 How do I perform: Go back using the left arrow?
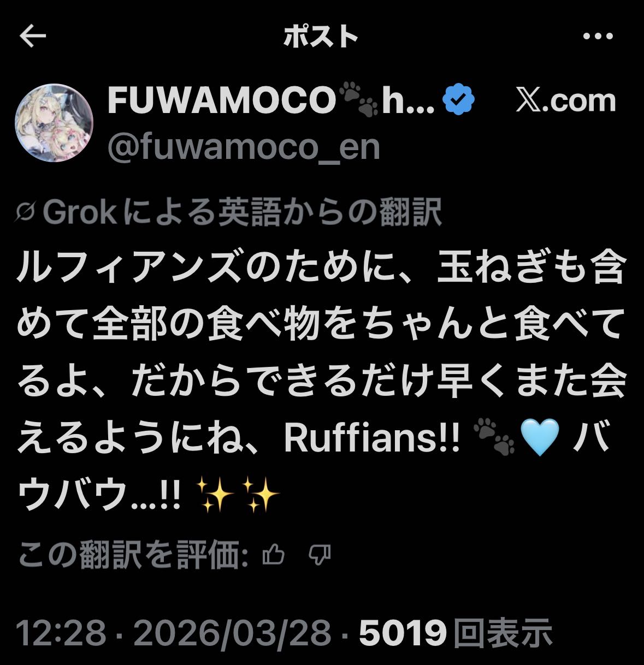pos(33,36)
